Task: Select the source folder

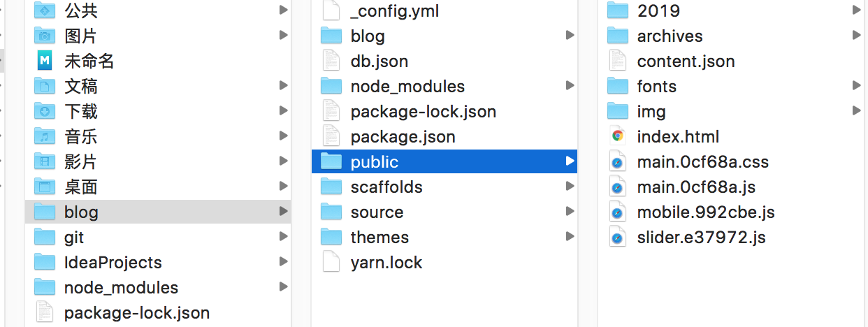Action: (377, 212)
